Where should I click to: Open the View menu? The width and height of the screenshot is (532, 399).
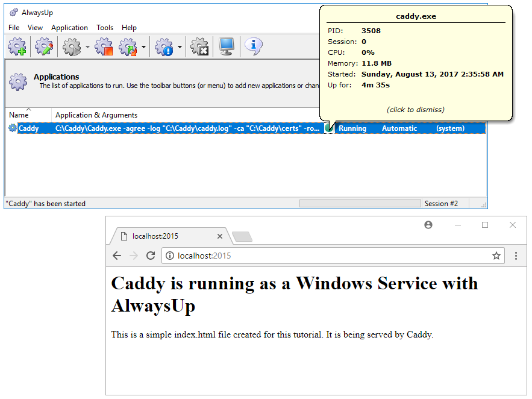(x=35, y=28)
